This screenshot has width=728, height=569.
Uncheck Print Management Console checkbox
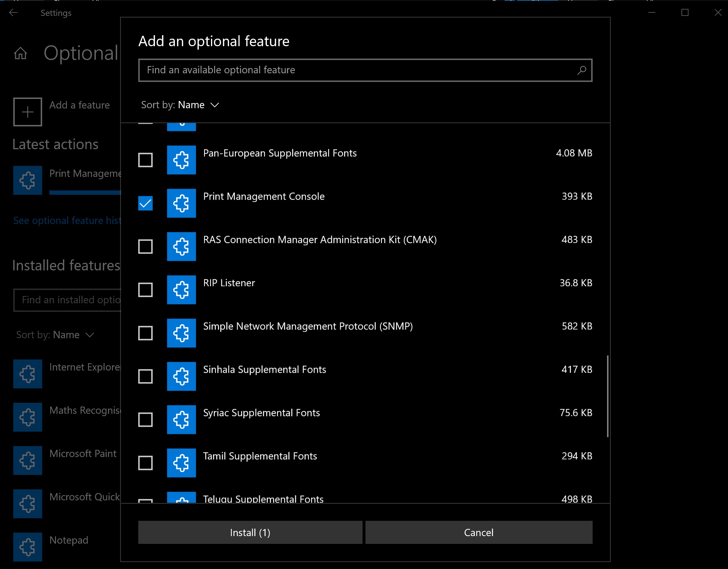point(145,203)
